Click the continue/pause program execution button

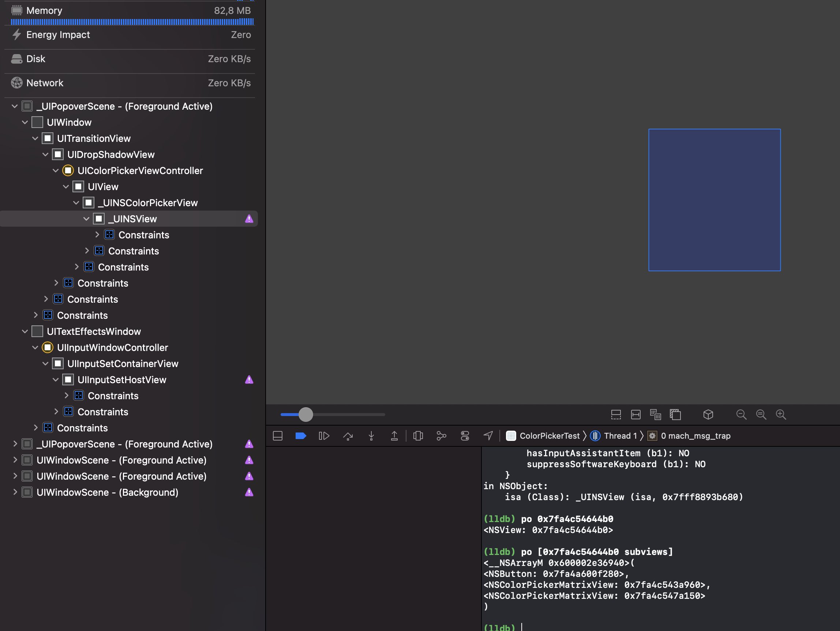click(324, 435)
